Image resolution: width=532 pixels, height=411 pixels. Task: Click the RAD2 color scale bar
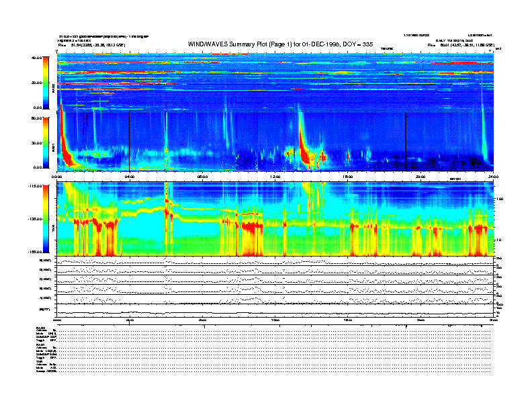tap(46, 83)
